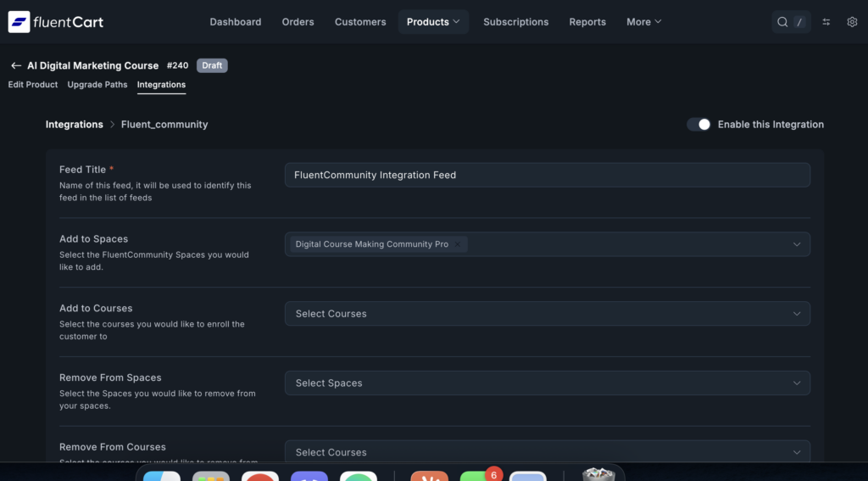Go back using the left arrow icon
Viewport: 868px width, 481px height.
pos(16,65)
